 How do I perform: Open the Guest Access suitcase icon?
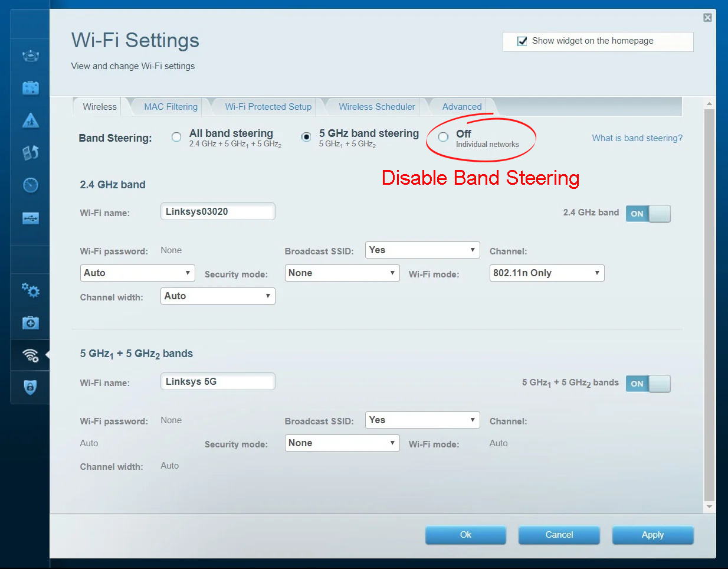(x=30, y=89)
